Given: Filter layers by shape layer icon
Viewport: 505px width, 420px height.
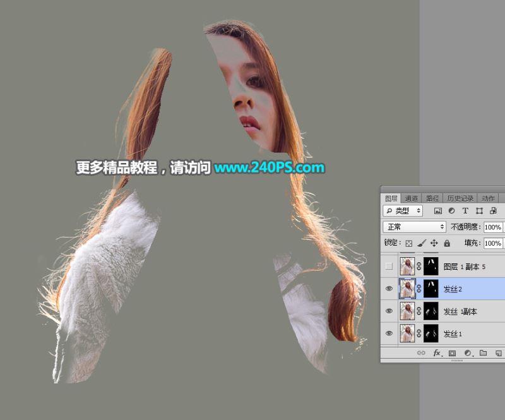Looking at the screenshot, I should pos(479,211).
